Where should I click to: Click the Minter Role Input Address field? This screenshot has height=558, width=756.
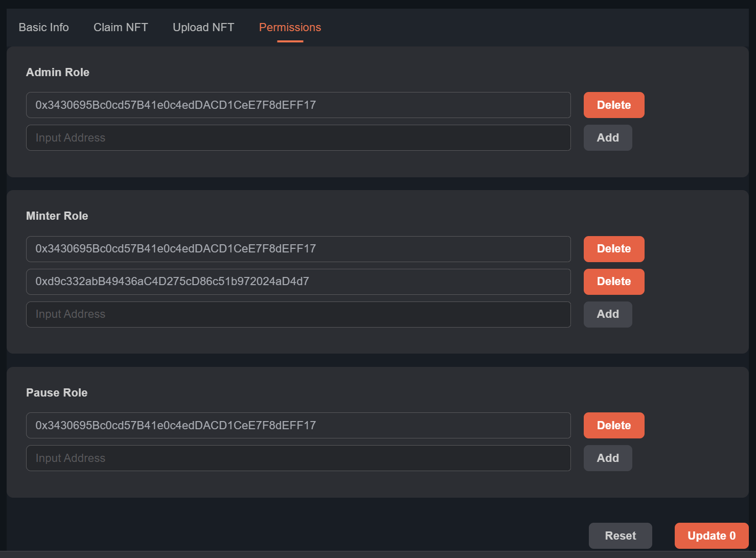(298, 314)
